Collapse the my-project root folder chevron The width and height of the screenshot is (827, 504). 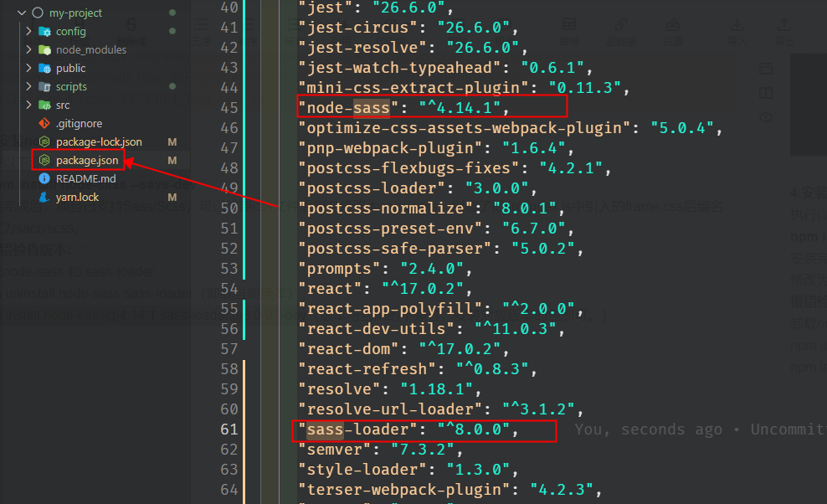[22, 13]
